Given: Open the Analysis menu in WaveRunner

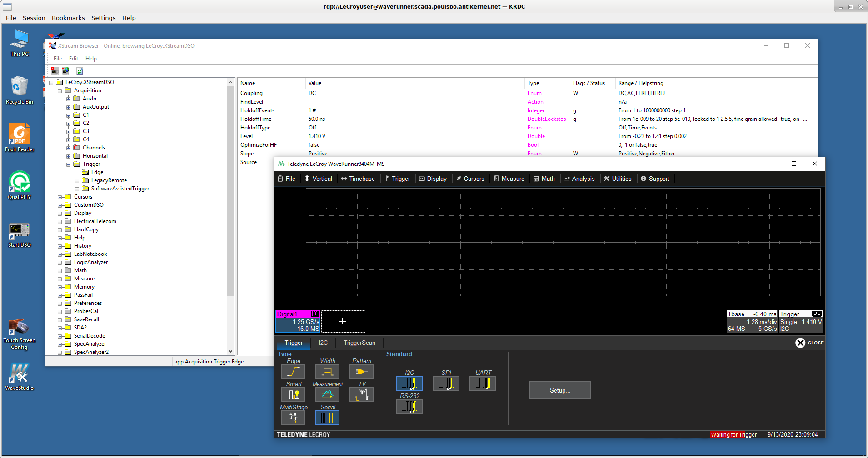Looking at the screenshot, I should (x=579, y=179).
